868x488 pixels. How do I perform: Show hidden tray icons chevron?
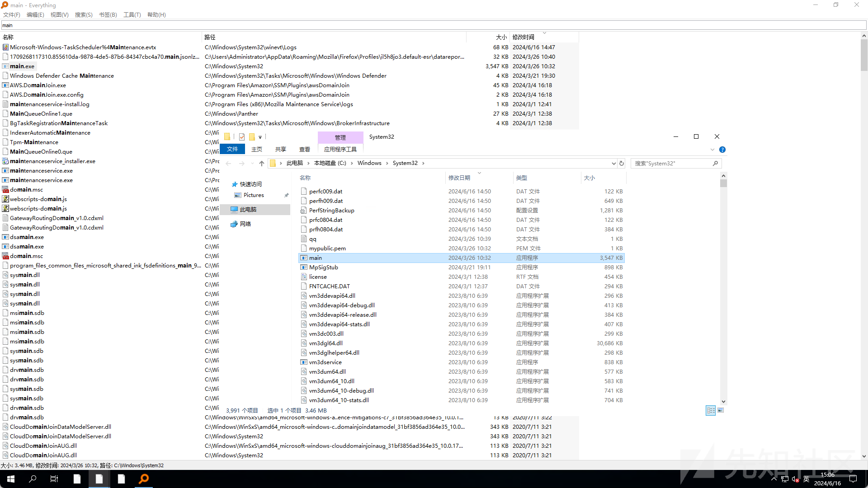(x=774, y=479)
